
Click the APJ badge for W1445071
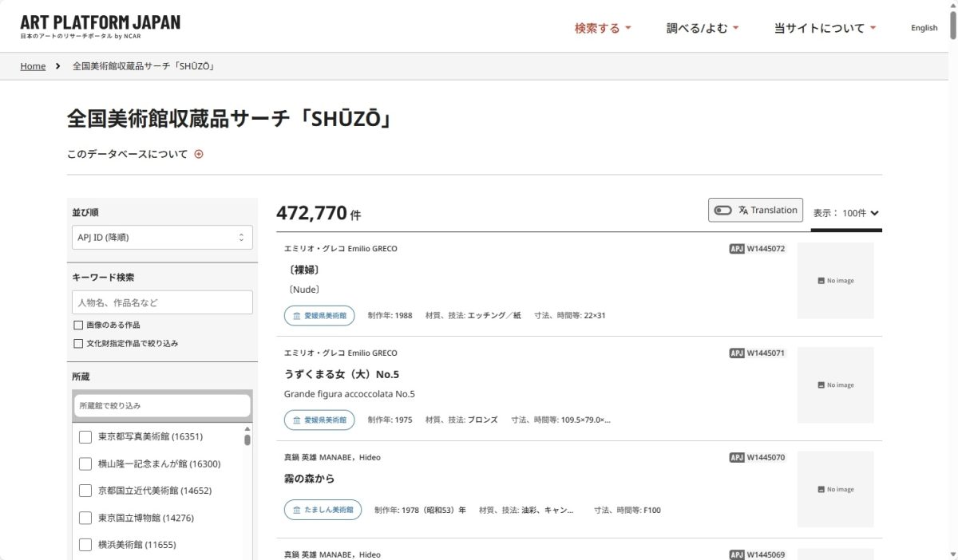(x=736, y=353)
